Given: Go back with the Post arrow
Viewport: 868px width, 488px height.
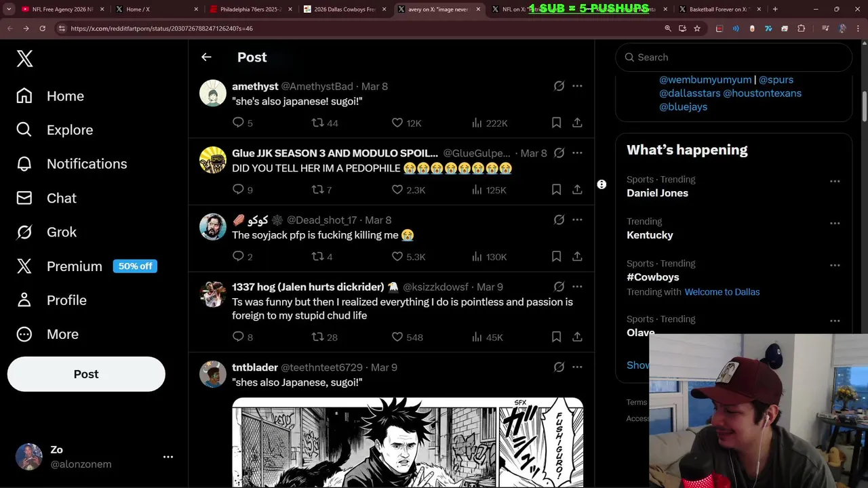Looking at the screenshot, I should (206, 58).
